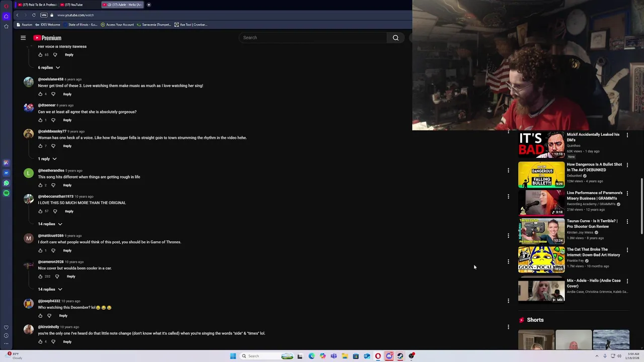644x362 pixels.
Task: Expand 14 replies under @rebeccanathan1973
Action: coord(50,224)
